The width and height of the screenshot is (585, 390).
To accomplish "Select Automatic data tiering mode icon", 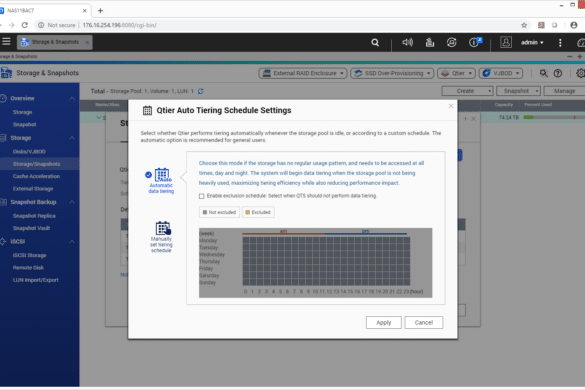I will (162, 175).
